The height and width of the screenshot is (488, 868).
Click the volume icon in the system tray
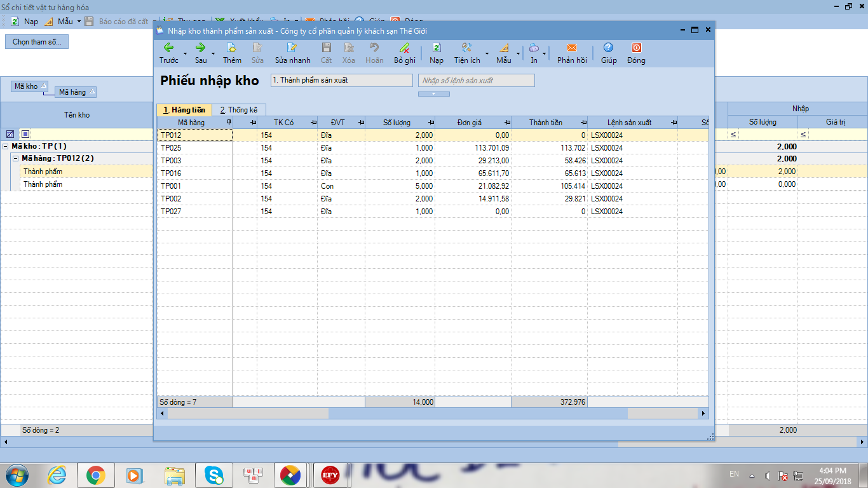point(768,475)
